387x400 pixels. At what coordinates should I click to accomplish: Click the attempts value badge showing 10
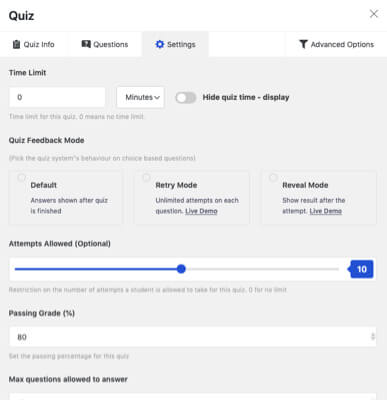click(361, 269)
